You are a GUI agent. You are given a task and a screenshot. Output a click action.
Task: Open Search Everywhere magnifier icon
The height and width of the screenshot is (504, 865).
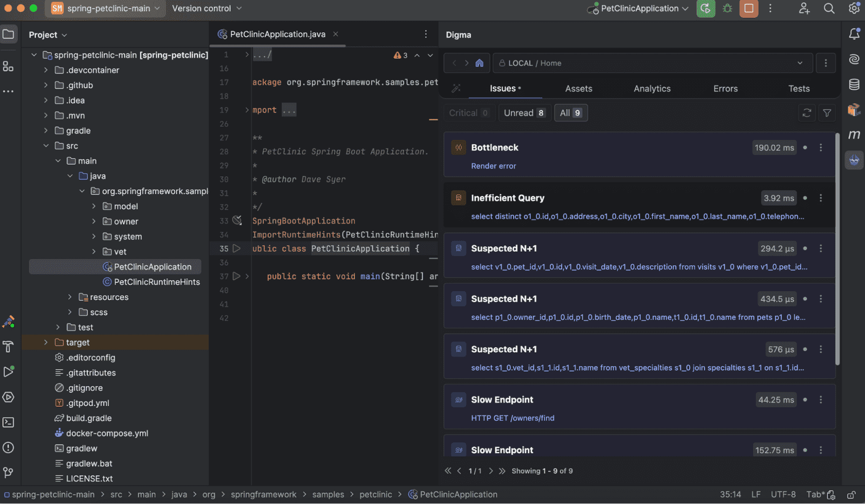coord(829,8)
